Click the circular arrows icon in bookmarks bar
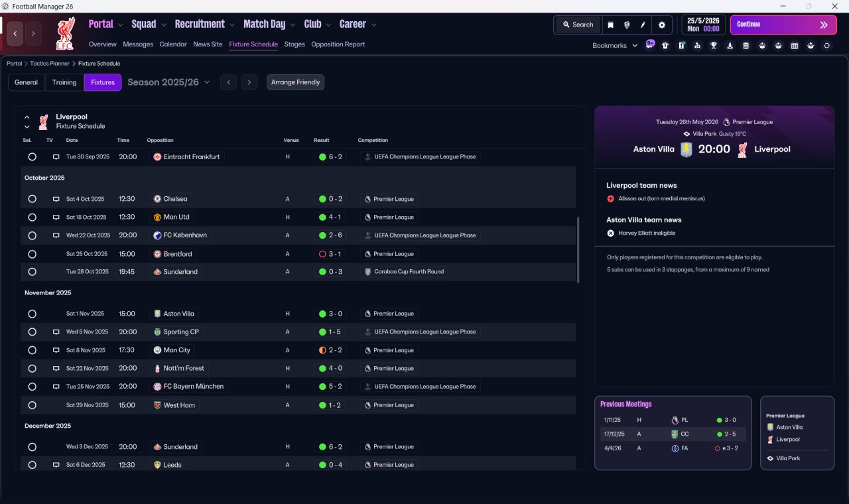 pos(826,46)
